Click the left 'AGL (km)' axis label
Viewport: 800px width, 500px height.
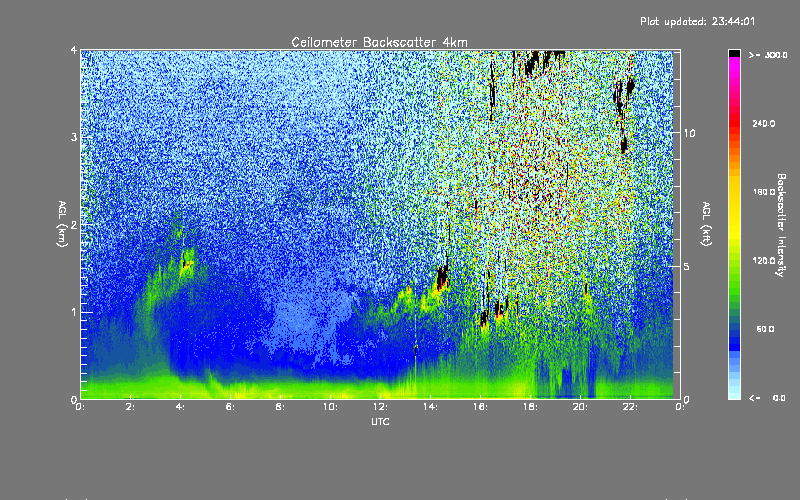point(62,224)
